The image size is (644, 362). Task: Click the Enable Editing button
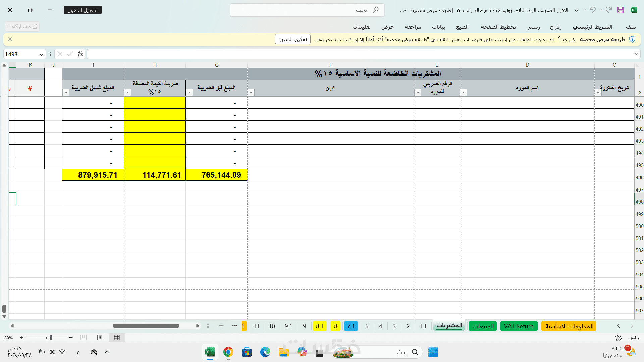(x=293, y=39)
